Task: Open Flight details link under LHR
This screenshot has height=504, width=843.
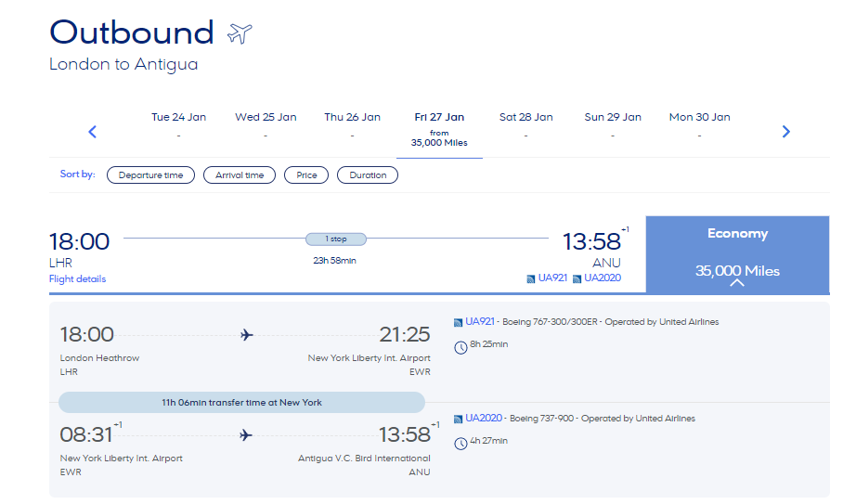Action: tap(77, 278)
